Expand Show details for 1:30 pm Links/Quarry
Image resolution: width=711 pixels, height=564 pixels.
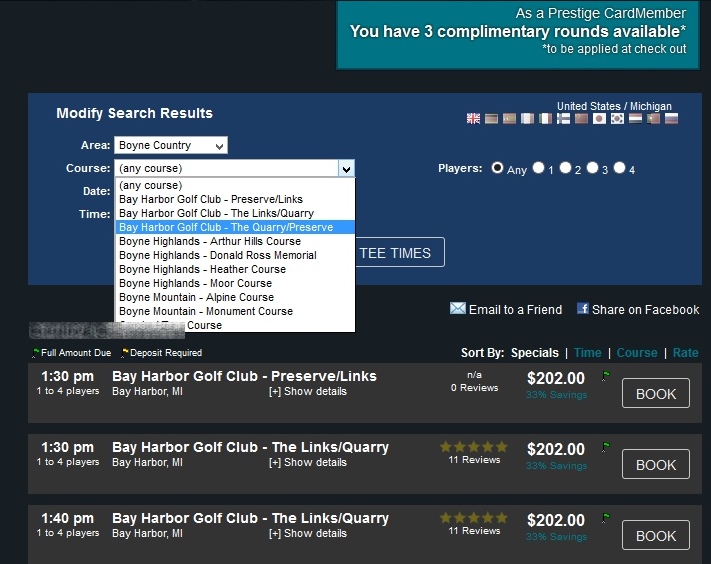(308, 463)
